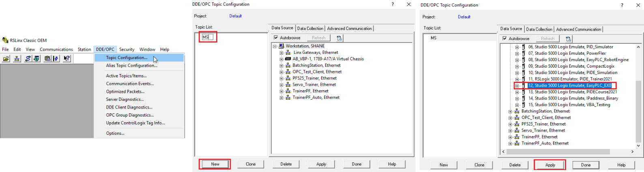This screenshot has height=172, width=644.
Task: Toggle Autobrowse checkbox in right dialog
Action: tap(504, 38)
